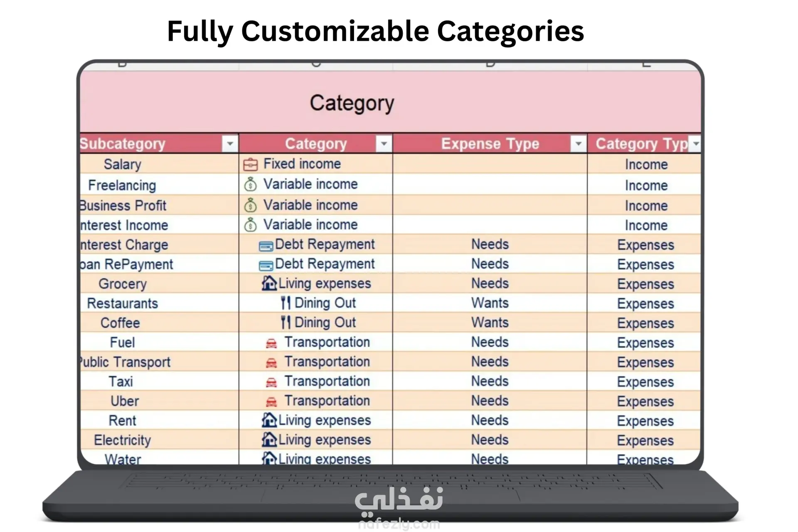The image size is (798, 532).
Task: Click the pink Category title banner
Action: pos(390,102)
